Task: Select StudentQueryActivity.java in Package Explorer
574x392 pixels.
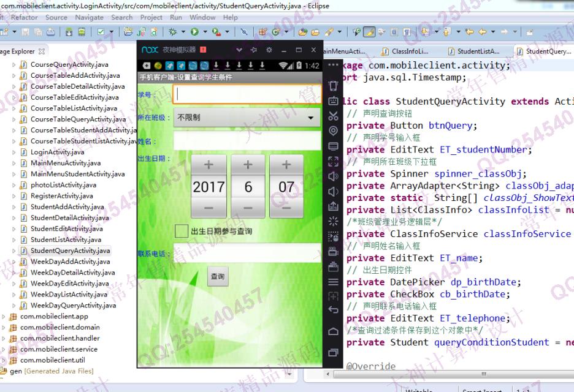Action: (x=70, y=251)
